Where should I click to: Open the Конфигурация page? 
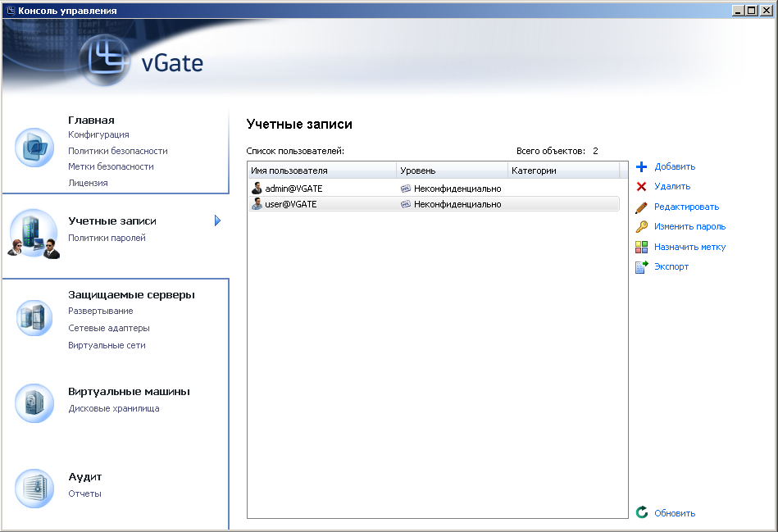[98, 134]
